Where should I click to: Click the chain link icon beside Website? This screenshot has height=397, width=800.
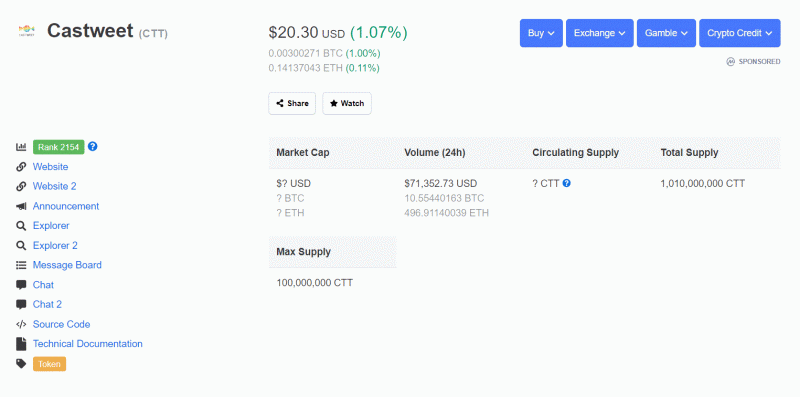(x=21, y=167)
